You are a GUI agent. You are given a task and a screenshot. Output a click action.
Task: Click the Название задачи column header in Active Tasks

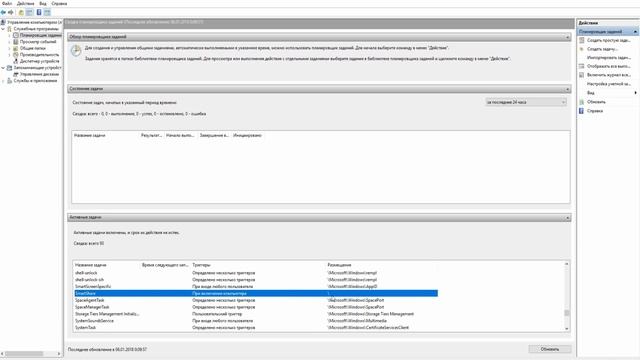pyautogui.click(x=91, y=265)
